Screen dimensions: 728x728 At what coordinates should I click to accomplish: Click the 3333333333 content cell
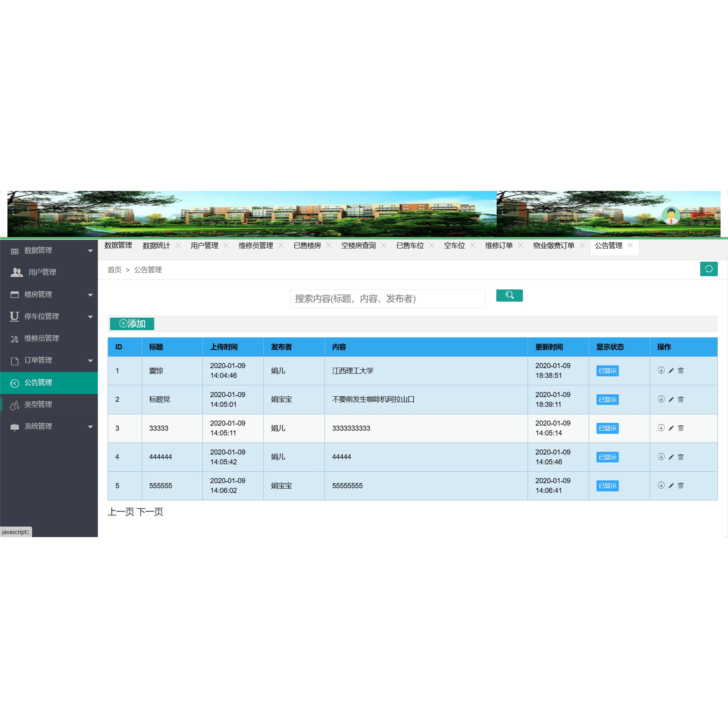[426, 428]
